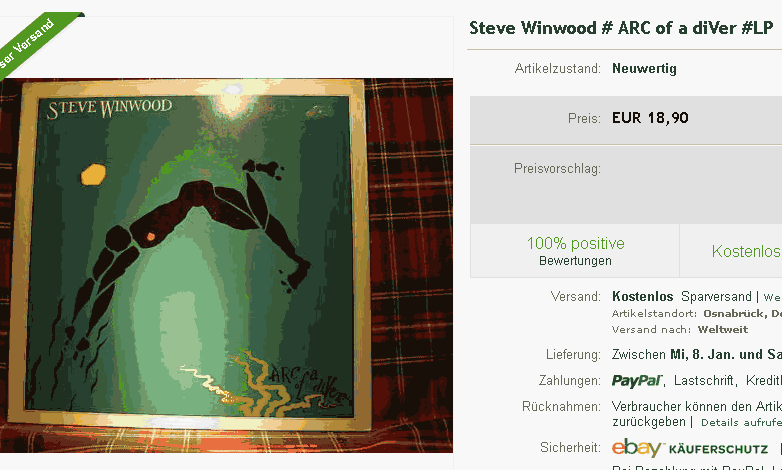
Task: Click the eBay logo beside Käuferschutz
Action: [636, 448]
